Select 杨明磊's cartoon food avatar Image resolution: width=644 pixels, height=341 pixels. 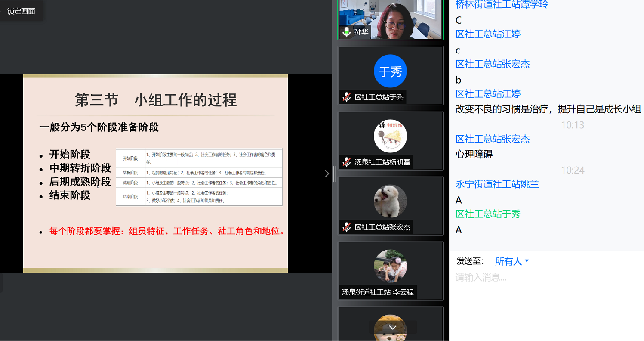(x=390, y=136)
